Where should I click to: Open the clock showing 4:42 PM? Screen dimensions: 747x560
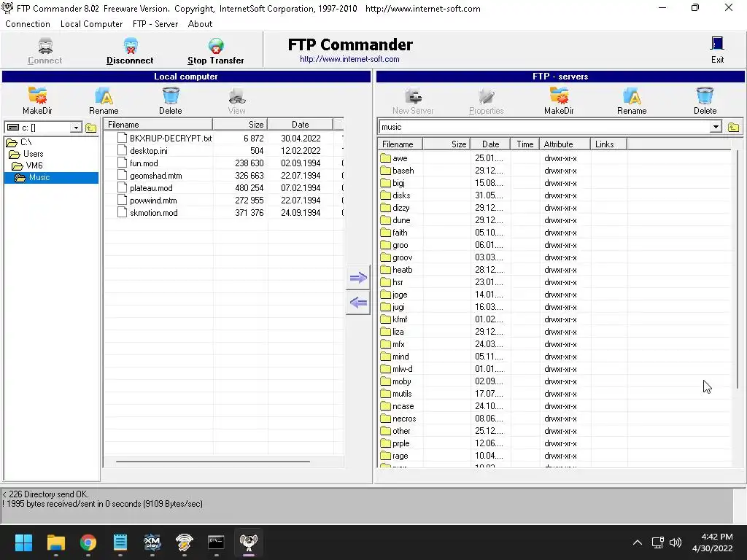[712, 542]
